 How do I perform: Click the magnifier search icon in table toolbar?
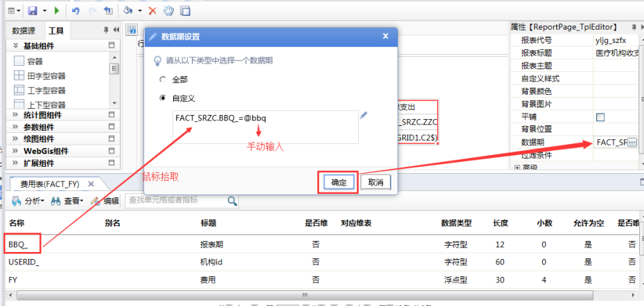click(233, 200)
